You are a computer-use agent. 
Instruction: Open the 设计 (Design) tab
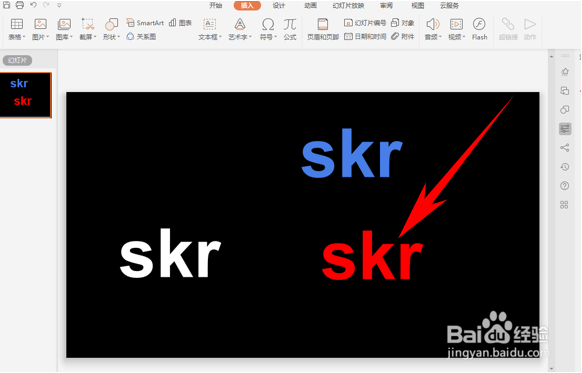279,6
